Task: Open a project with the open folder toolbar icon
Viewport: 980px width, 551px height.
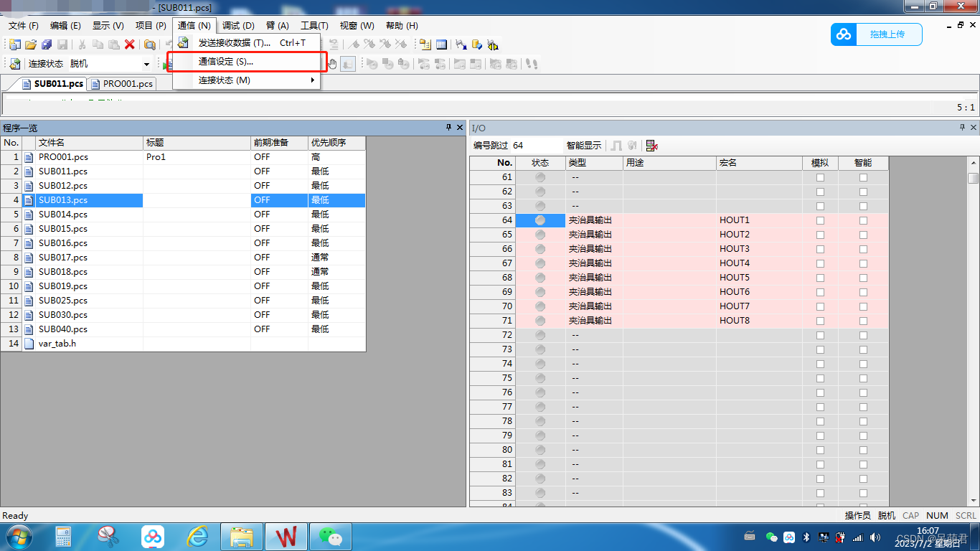Action: 31,44
